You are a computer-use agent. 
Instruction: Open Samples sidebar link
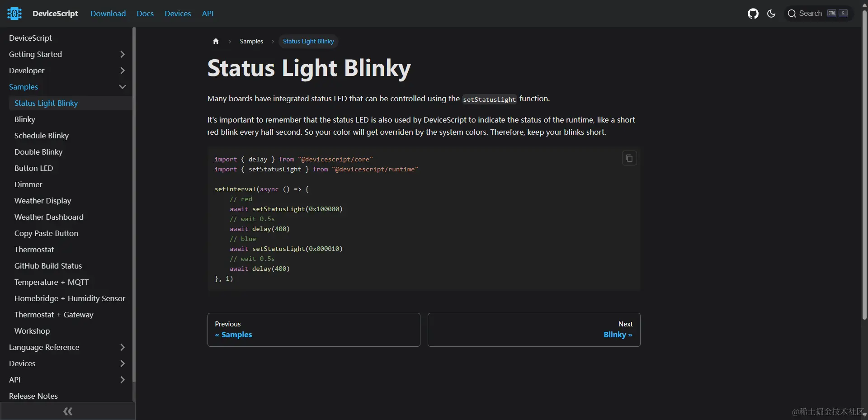pos(24,87)
